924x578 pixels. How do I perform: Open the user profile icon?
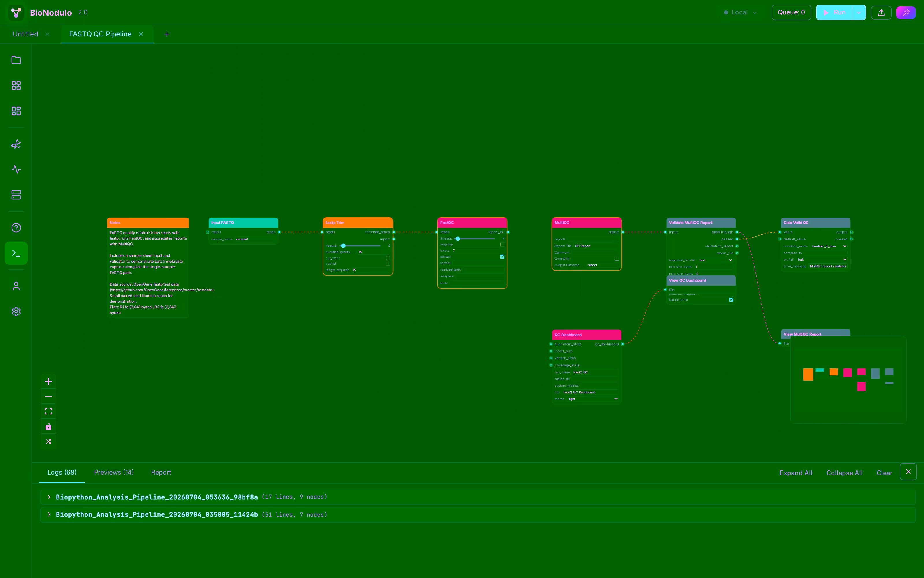coord(16,286)
